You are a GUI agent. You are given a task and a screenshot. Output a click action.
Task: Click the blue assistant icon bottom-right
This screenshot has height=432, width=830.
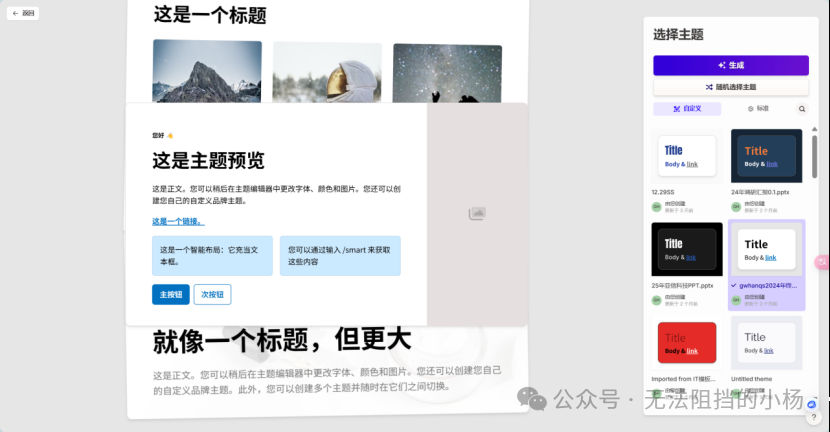pyautogui.click(x=811, y=404)
